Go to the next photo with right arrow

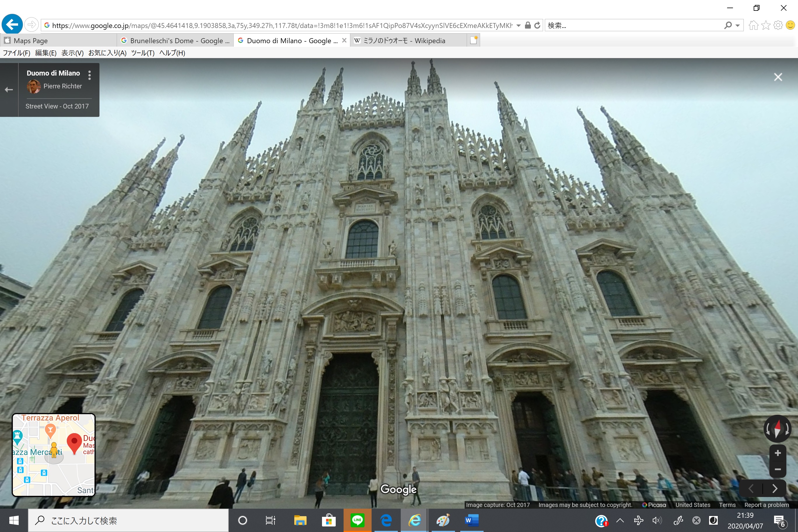click(775, 489)
